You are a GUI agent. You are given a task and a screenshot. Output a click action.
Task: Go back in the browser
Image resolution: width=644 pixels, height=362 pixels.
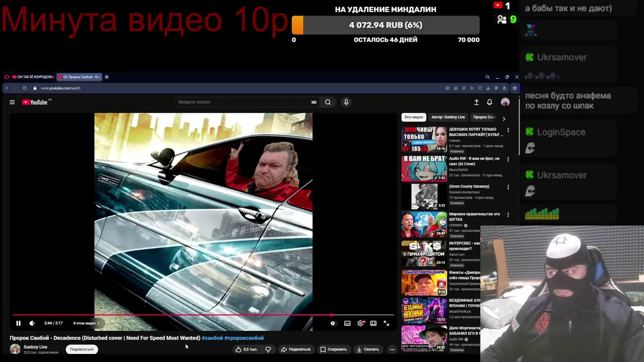tap(7, 88)
